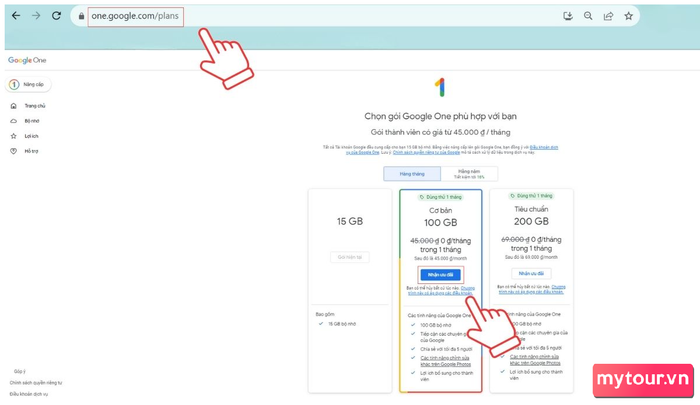The height and width of the screenshot is (405, 700).
Task: Click the Google One logo in header
Action: pyautogui.click(x=27, y=60)
